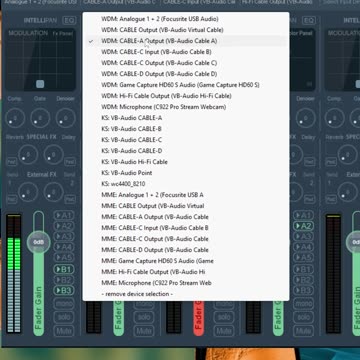
Task: Toggle A3 bus routing on the first strip
Action: 64,237
